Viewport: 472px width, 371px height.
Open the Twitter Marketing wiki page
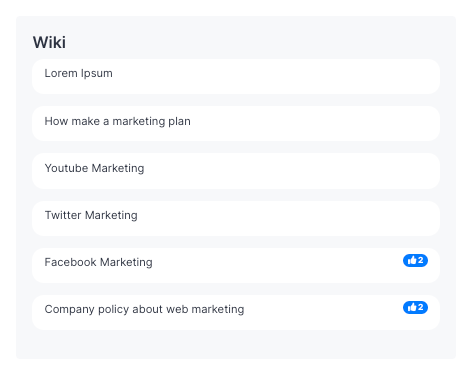click(x=91, y=215)
